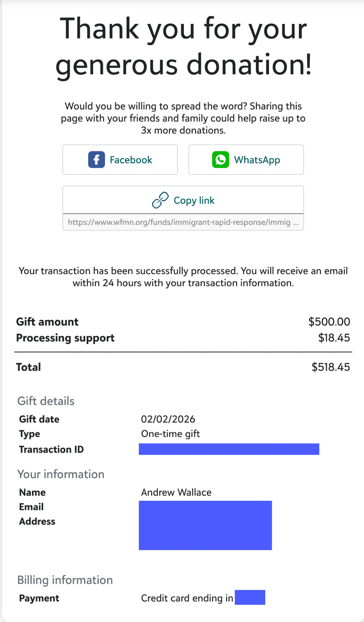
Task: Click the redacted credit card digits
Action: (x=250, y=597)
